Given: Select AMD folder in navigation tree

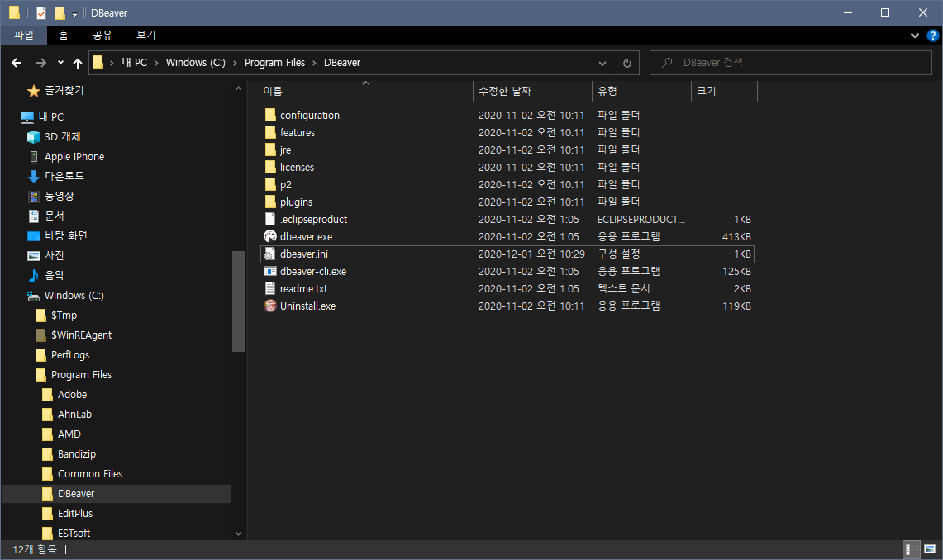Looking at the screenshot, I should pyautogui.click(x=69, y=434).
